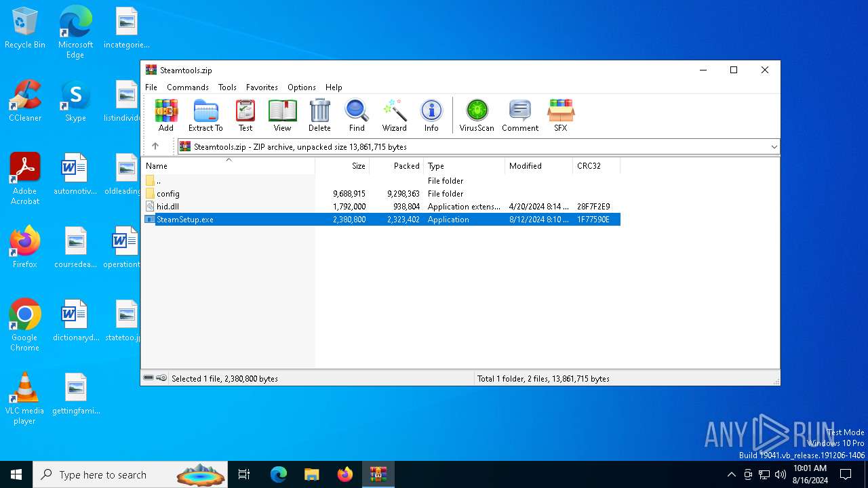The width and height of the screenshot is (868, 488).
Task: Open the Help menu
Action: pos(334,87)
